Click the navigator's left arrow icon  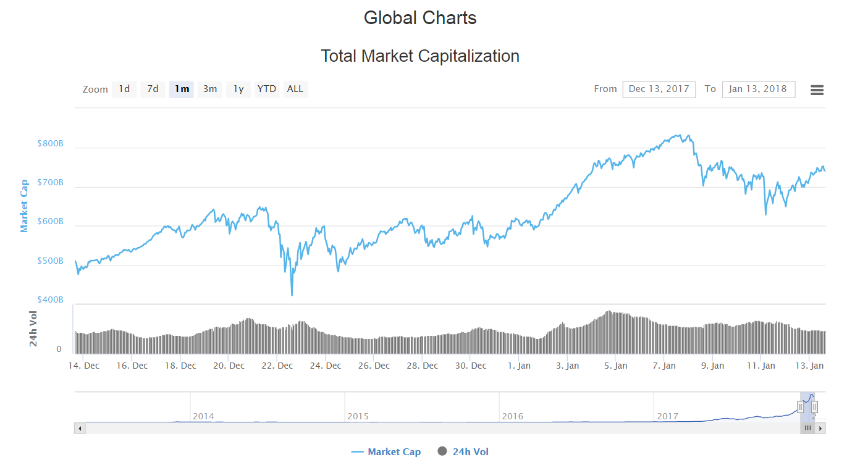click(79, 427)
